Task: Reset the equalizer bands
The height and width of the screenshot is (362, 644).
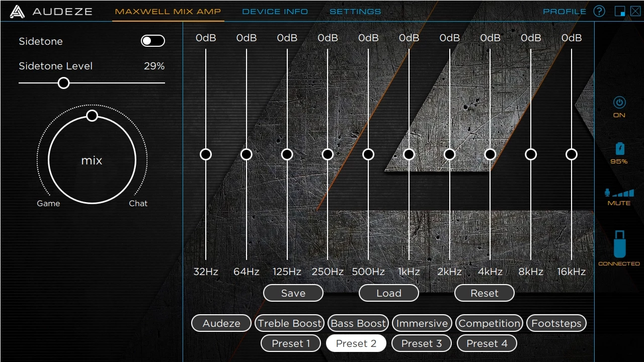Action: pyautogui.click(x=485, y=293)
